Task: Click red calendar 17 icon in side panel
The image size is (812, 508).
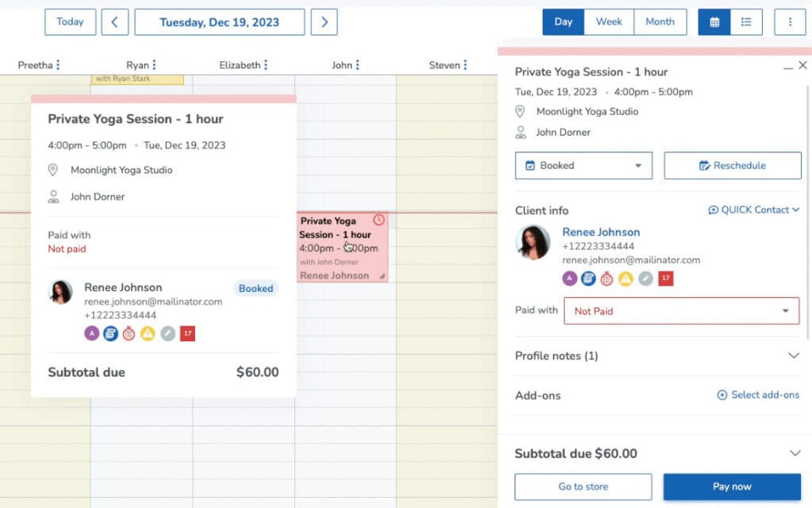Action: [x=666, y=278]
